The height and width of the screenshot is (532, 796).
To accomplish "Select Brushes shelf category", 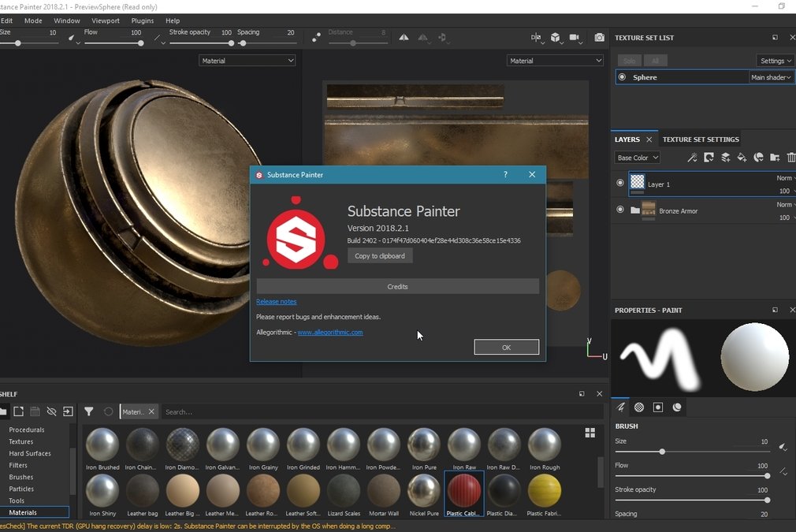I will click(20, 477).
